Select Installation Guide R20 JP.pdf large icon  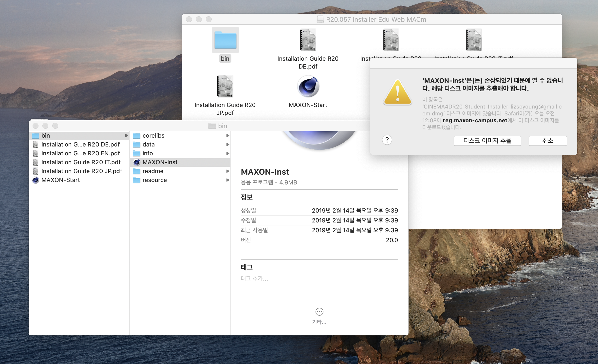pos(225,86)
